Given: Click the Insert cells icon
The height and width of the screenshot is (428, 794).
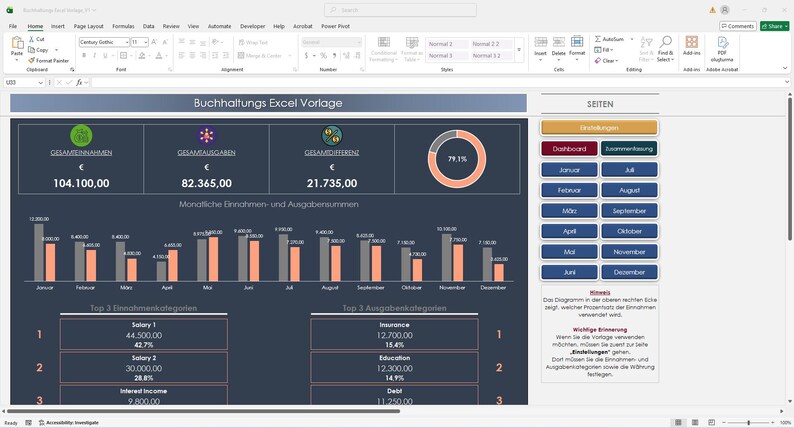Looking at the screenshot, I should point(540,42).
